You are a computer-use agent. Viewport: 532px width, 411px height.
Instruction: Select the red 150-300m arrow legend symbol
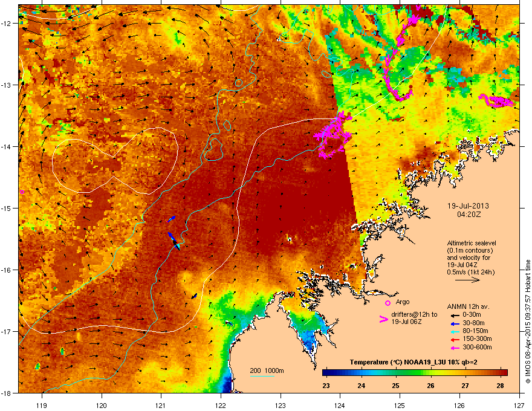(455, 340)
